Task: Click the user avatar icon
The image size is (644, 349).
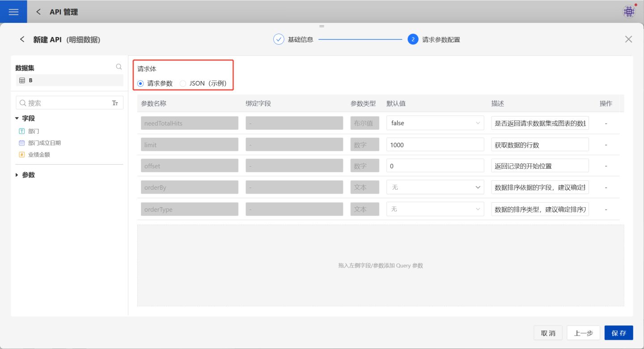Action: (629, 12)
